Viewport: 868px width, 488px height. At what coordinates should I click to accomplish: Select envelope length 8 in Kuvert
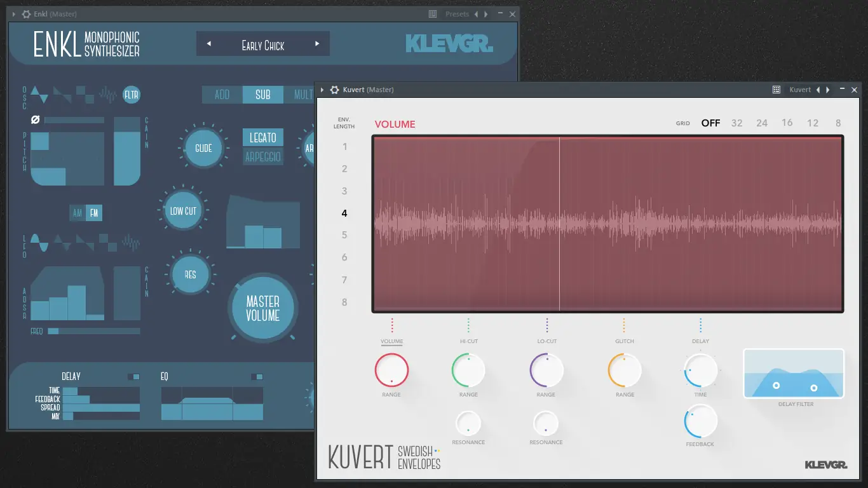(344, 302)
